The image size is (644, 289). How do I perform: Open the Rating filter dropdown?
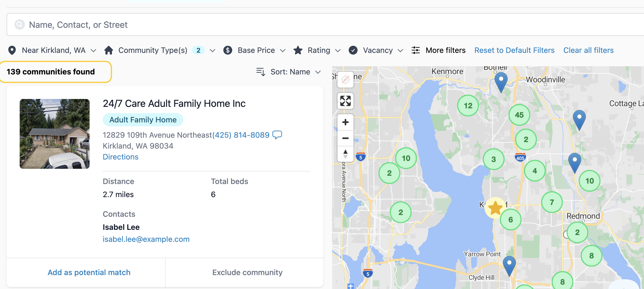pyautogui.click(x=317, y=50)
